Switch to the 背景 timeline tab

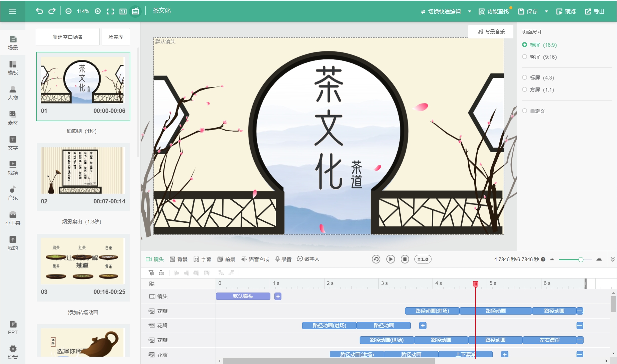click(178, 259)
